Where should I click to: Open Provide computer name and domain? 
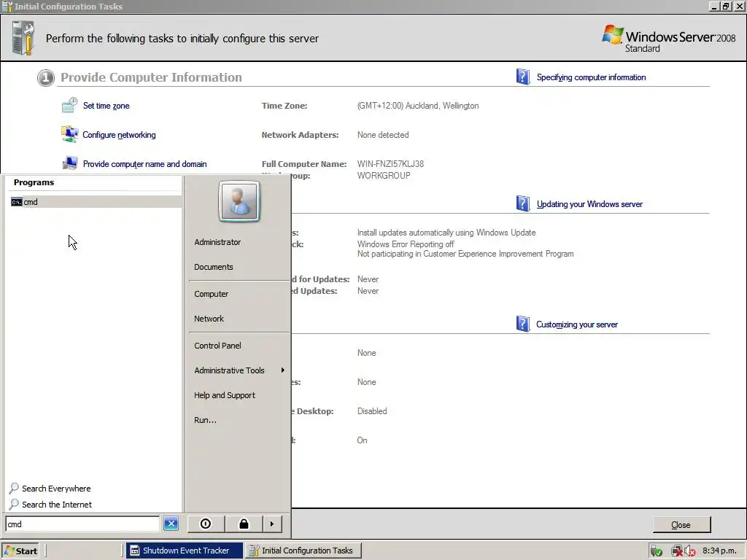tap(145, 164)
